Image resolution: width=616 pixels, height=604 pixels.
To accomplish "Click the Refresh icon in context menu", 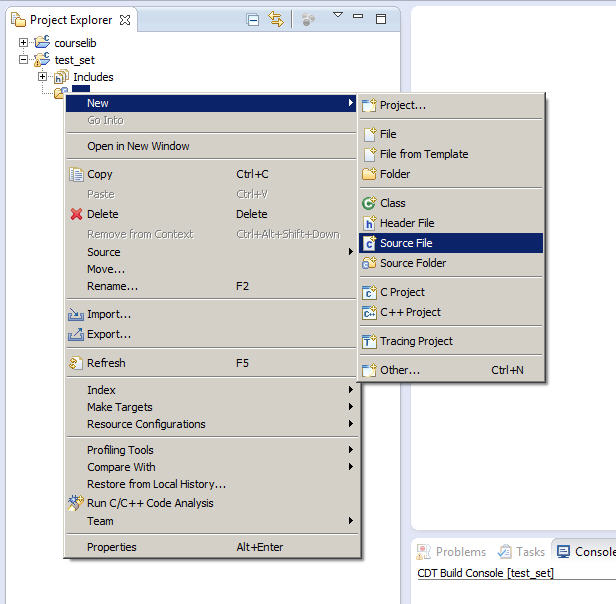I will [76, 363].
